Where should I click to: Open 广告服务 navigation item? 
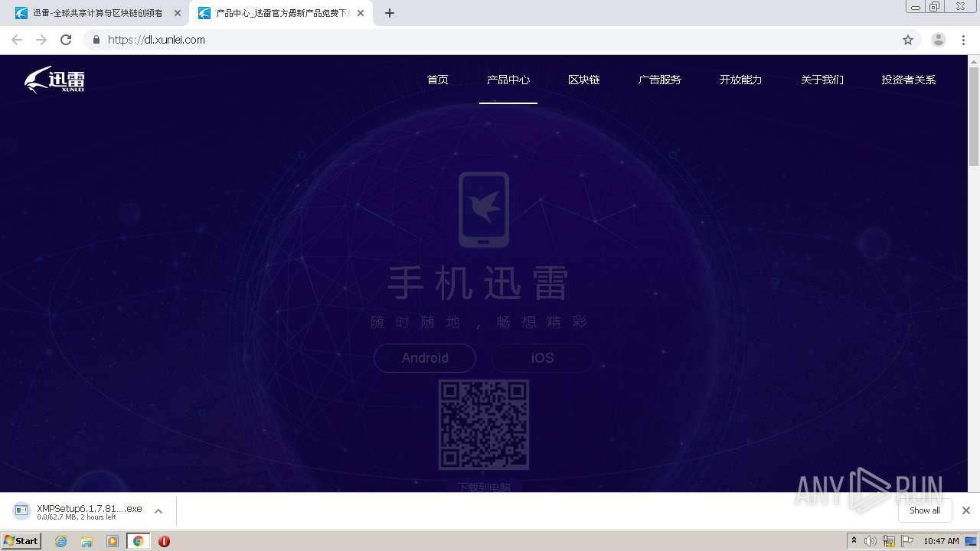tap(660, 80)
